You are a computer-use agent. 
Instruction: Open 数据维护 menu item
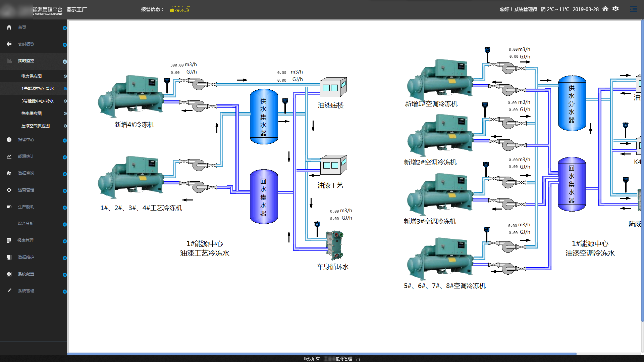[34, 257]
